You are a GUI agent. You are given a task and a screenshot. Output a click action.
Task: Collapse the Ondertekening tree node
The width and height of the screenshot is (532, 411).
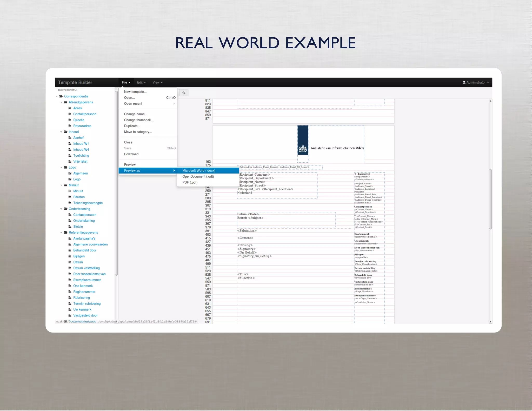click(x=61, y=209)
